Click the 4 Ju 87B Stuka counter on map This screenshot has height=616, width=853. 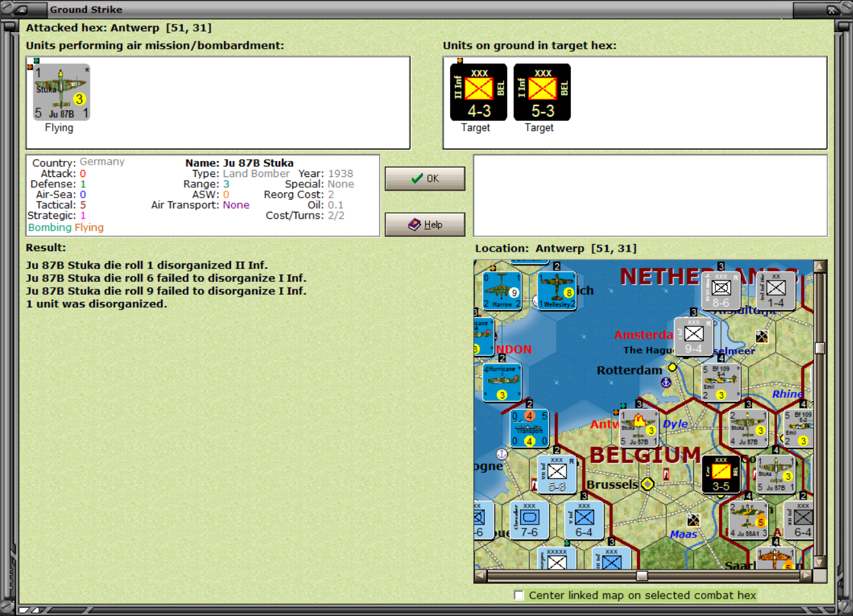coord(748,428)
